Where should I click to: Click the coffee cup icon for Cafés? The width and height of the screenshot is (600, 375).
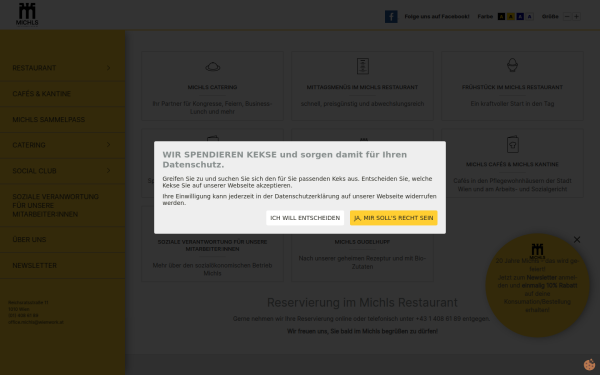(512, 144)
